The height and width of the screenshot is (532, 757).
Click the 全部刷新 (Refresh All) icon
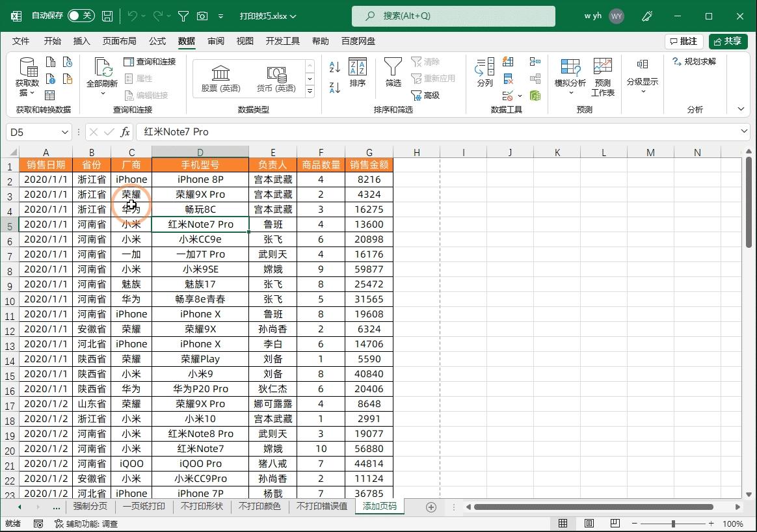coord(102,73)
